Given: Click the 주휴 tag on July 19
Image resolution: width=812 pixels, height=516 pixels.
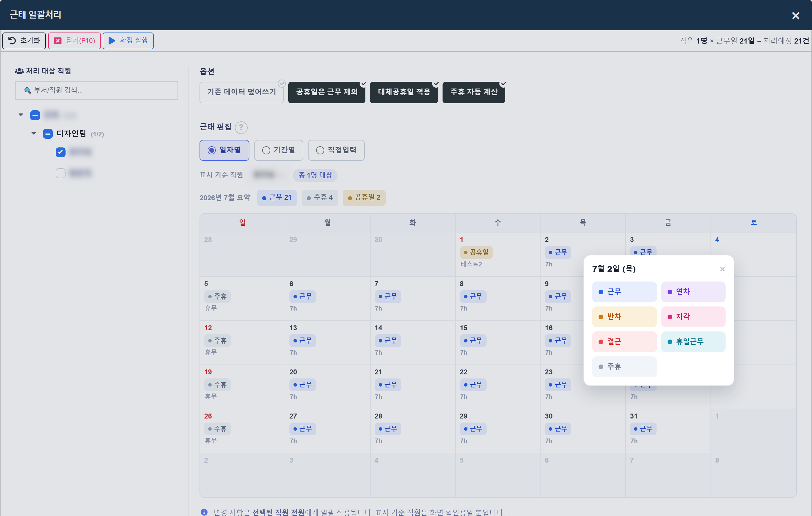Looking at the screenshot, I should click(x=217, y=385).
